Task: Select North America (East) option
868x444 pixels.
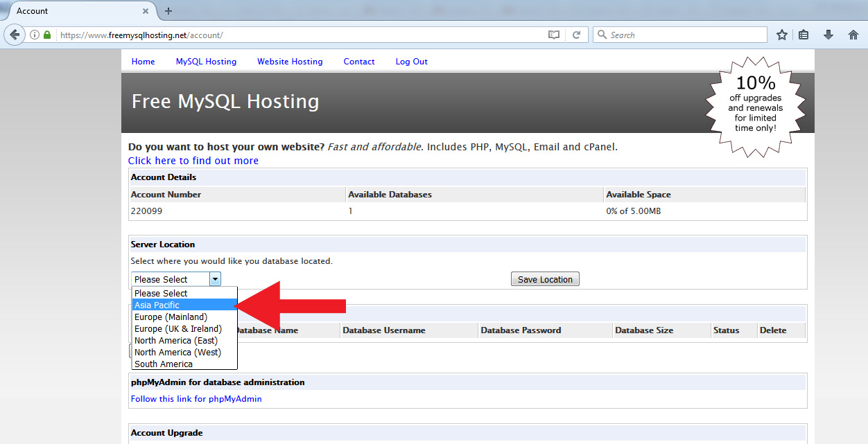Action: coord(184,340)
